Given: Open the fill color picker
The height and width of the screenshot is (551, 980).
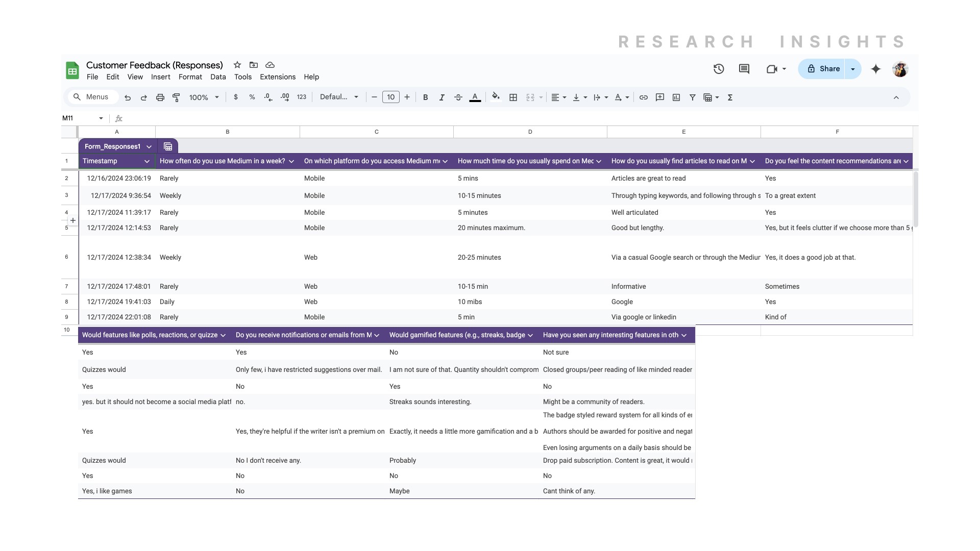Looking at the screenshot, I should pyautogui.click(x=495, y=97).
